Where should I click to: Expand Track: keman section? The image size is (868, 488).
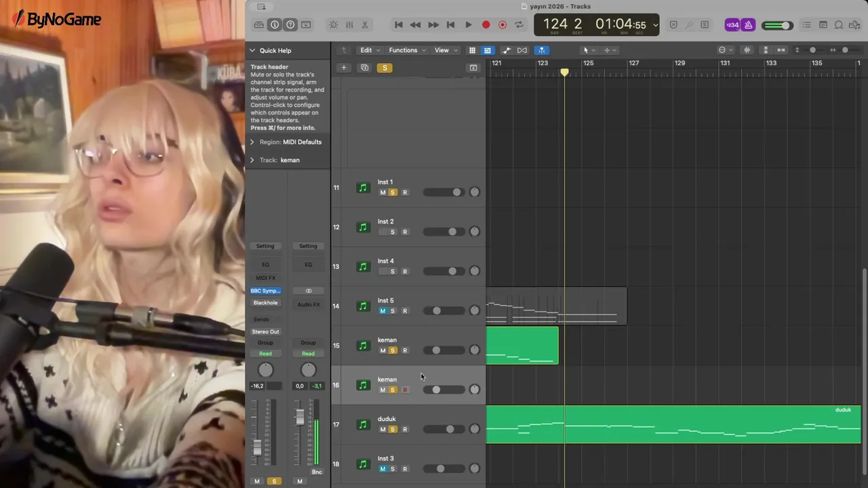click(x=252, y=160)
